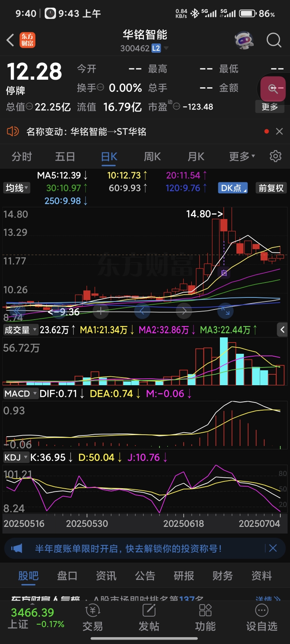Viewport: 290px width, 644px height.
Task: Switch to 月K chart tab
Action: click(196, 156)
